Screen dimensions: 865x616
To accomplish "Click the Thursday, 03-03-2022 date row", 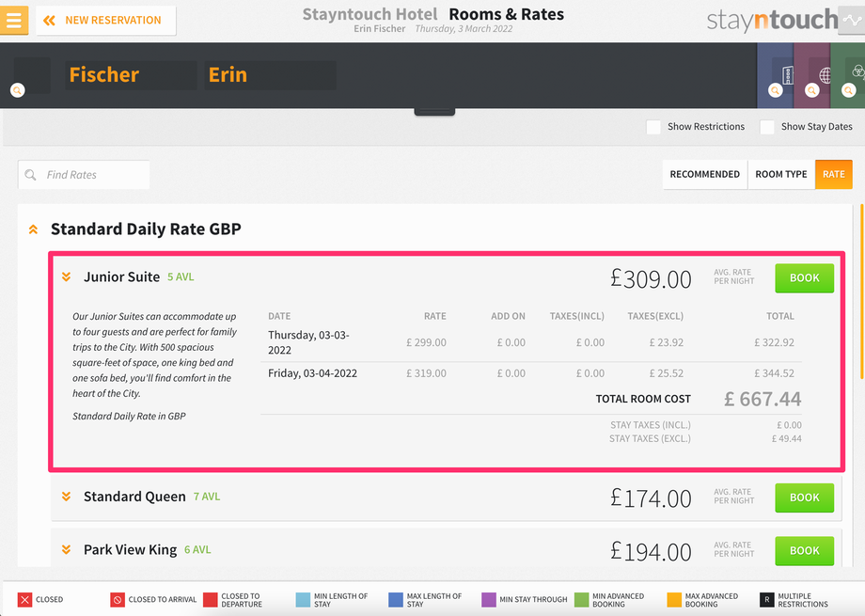I will point(530,342).
